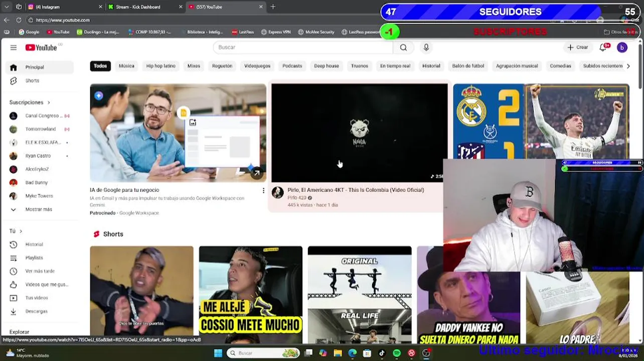
Task: Select the Comedias filter chip
Action: (560, 66)
